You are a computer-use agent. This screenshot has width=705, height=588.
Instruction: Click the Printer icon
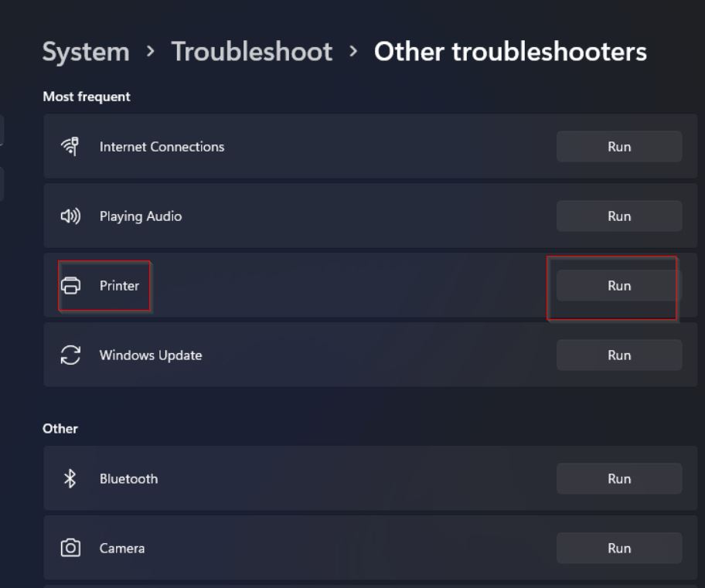tap(70, 286)
